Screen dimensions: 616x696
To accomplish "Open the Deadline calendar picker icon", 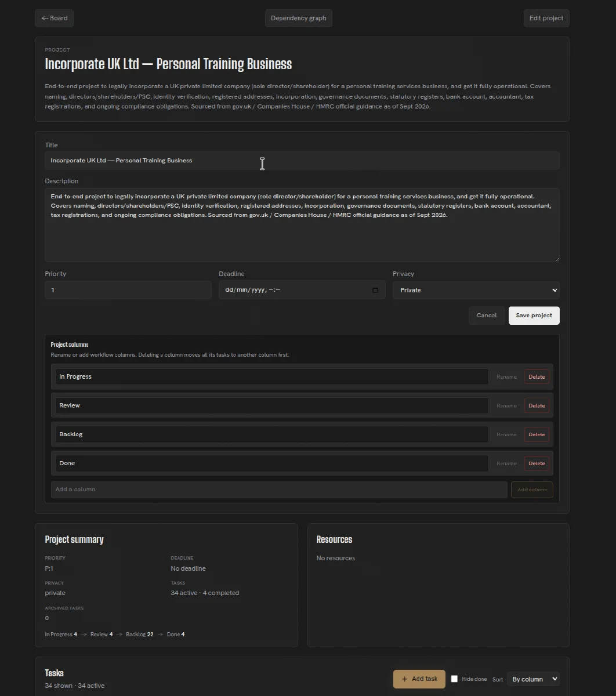I will [375, 290].
